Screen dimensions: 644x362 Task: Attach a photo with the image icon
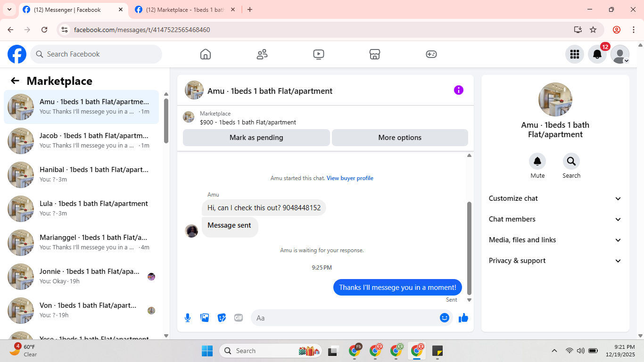(x=205, y=318)
